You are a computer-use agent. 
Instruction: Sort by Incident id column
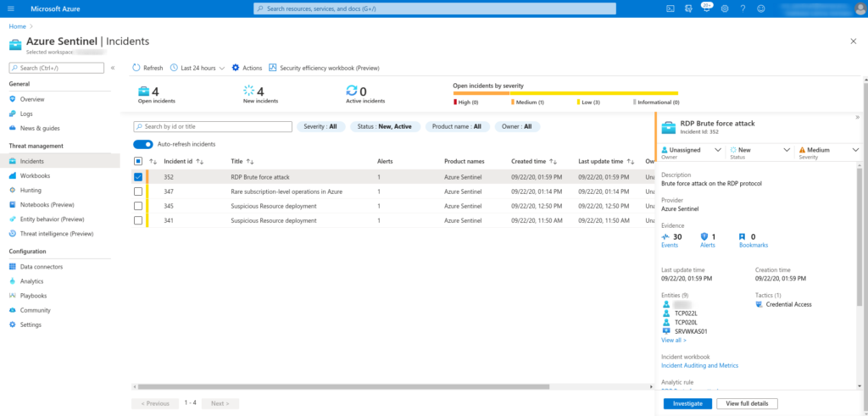[x=184, y=162]
